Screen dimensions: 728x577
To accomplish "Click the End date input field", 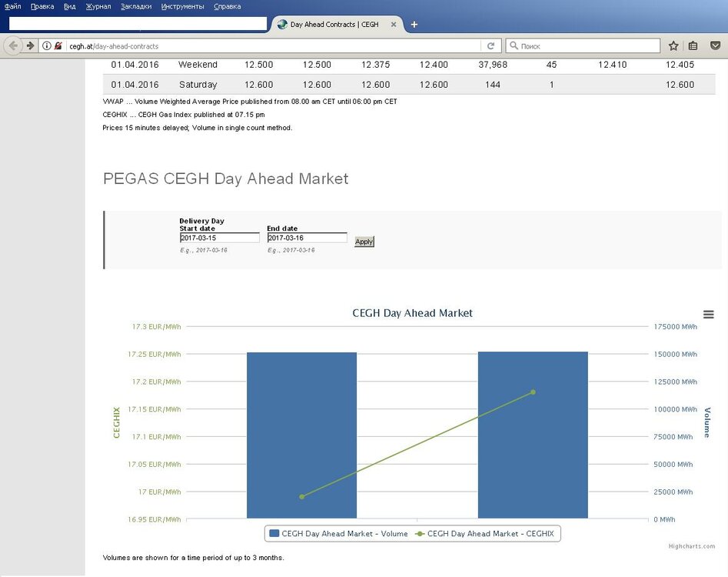I will pos(307,238).
